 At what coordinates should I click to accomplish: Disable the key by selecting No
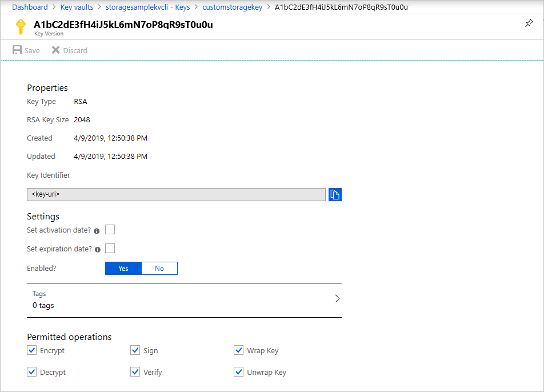click(x=159, y=268)
